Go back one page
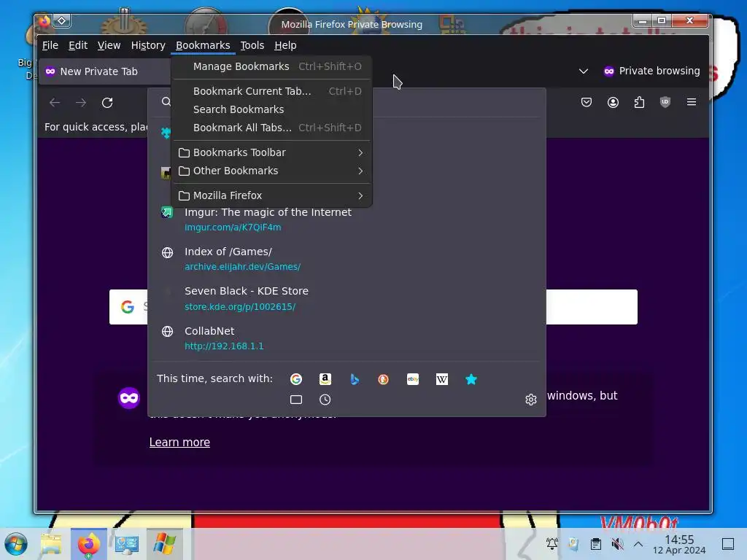Image resolution: width=747 pixels, height=560 pixels. [55, 102]
